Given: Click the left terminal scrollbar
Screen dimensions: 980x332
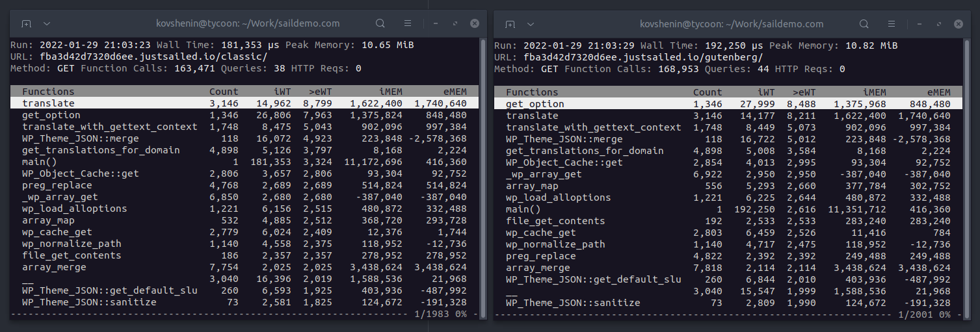Looking at the screenshot, I should [x=483, y=179].
